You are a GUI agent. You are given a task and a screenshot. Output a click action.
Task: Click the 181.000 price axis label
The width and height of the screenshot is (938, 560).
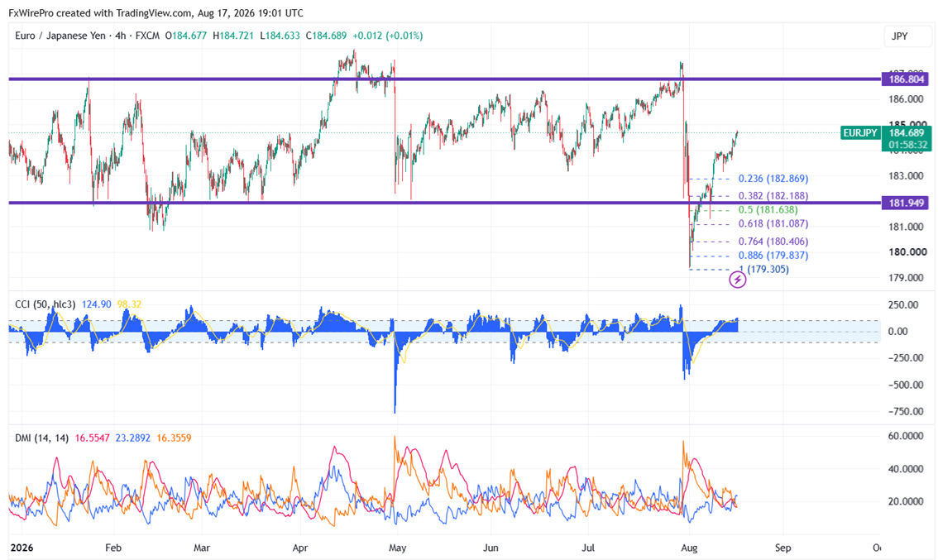coord(907,226)
